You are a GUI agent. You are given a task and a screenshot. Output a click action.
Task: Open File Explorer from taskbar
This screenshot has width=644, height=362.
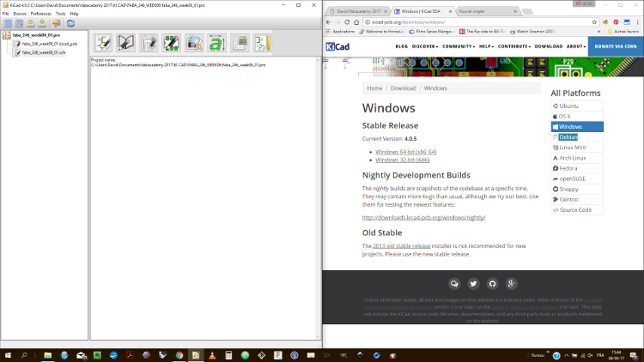[48, 355]
